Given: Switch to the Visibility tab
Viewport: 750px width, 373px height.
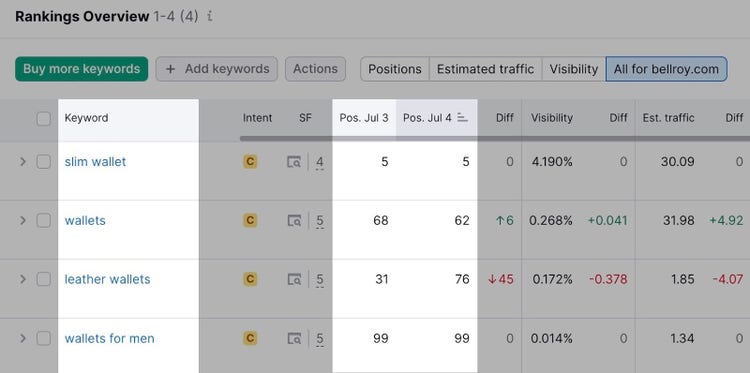Looking at the screenshot, I should click(574, 69).
